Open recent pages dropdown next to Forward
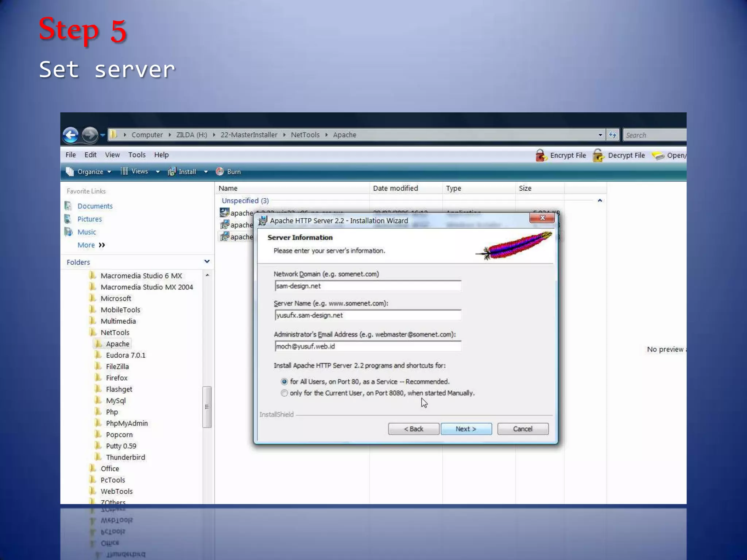The height and width of the screenshot is (560, 747). [x=103, y=135]
